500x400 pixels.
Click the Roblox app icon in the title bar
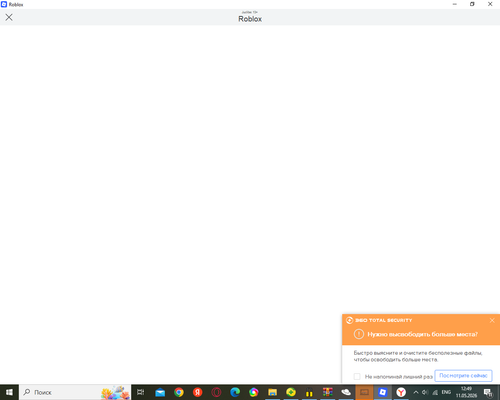4,4
